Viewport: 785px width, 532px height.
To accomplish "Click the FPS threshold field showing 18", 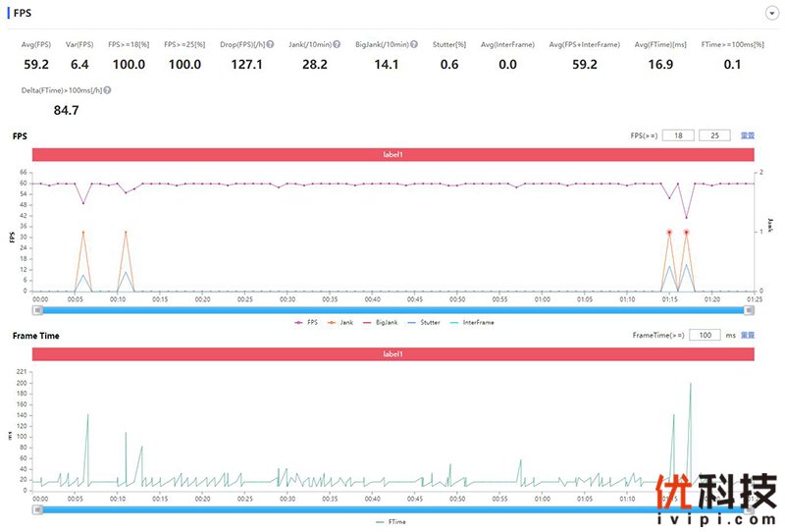I will pyautogui.click(x=678, y=135).
